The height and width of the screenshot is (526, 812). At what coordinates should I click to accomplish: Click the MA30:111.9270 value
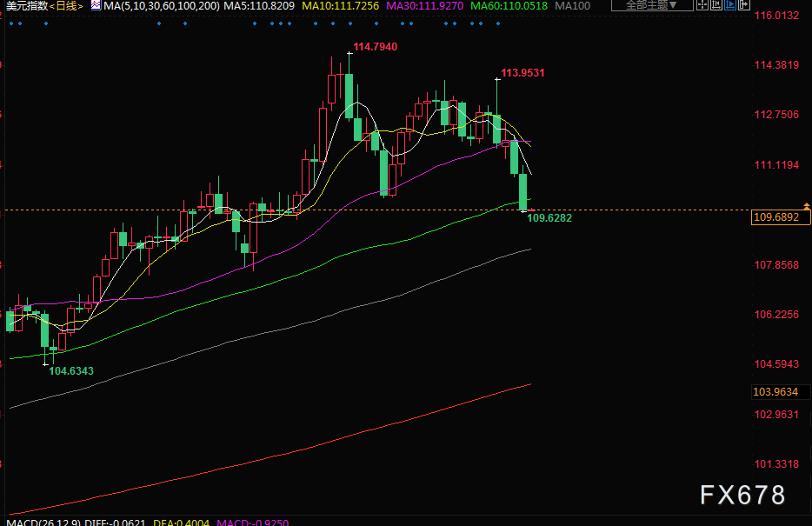pos(424,6)
